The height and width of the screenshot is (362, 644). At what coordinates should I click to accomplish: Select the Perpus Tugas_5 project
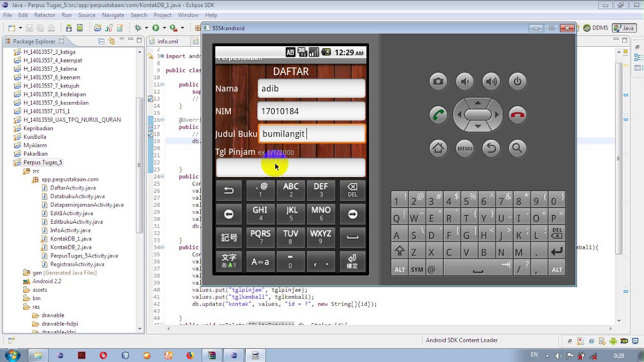click(x=43, y=162)
